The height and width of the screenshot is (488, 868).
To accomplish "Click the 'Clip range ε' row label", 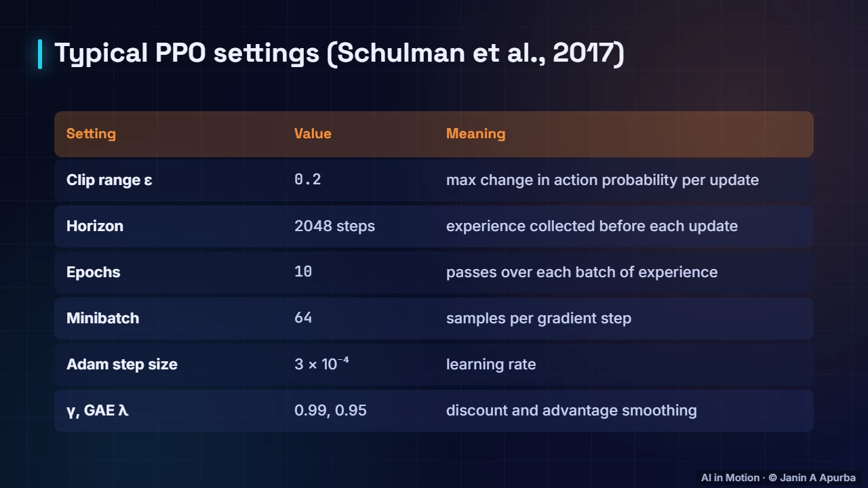I will coord(109,180).
